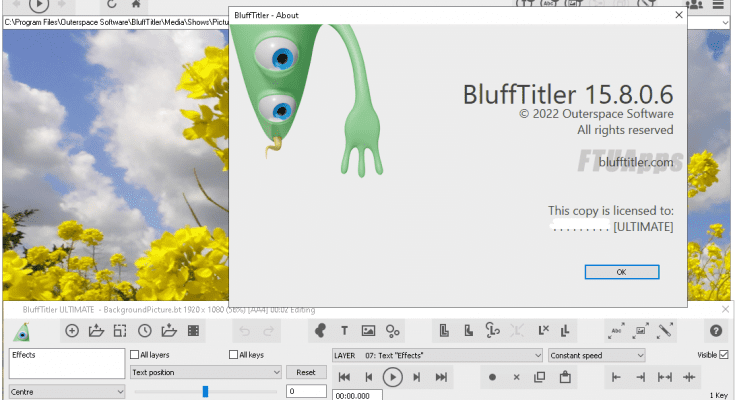Screen dimensions: 735x400
Task: Copy key icon
Action: pos(540,377)
